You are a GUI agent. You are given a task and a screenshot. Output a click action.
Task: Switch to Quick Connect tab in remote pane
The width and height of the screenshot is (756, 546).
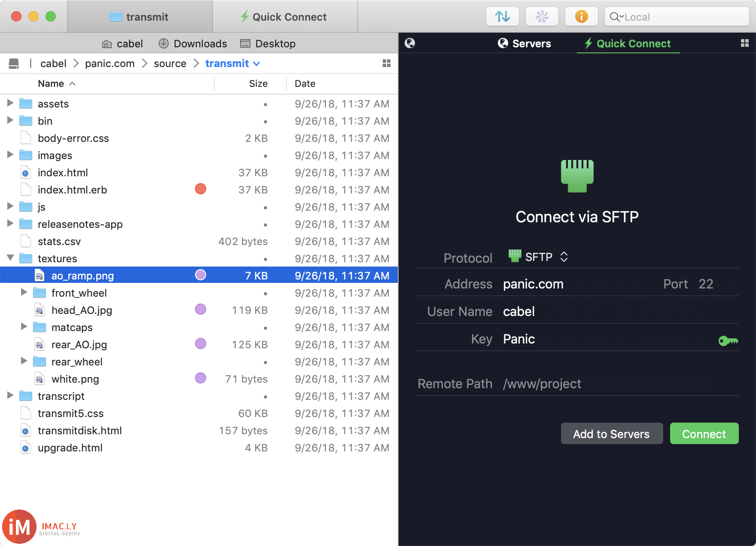coord(628,43)
